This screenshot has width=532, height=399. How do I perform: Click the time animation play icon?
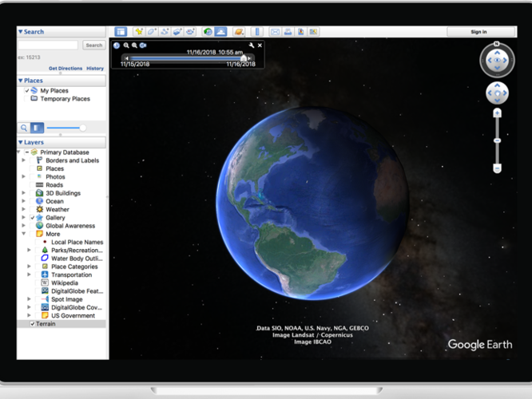(143, 45)
